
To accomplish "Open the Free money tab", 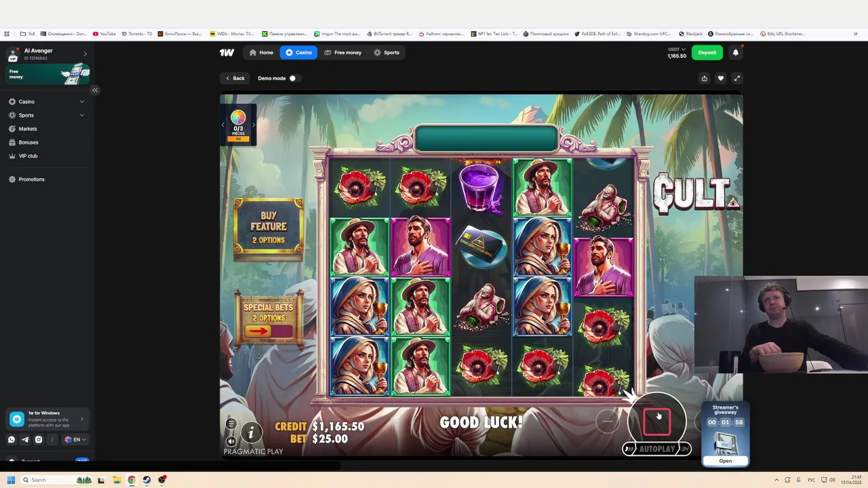I will click(342, 52).
